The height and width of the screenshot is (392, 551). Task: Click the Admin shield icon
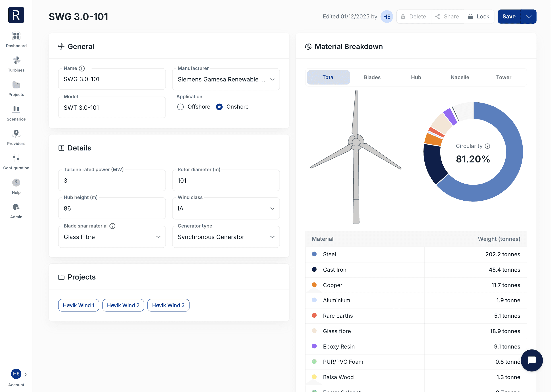(x=16, y=207)
